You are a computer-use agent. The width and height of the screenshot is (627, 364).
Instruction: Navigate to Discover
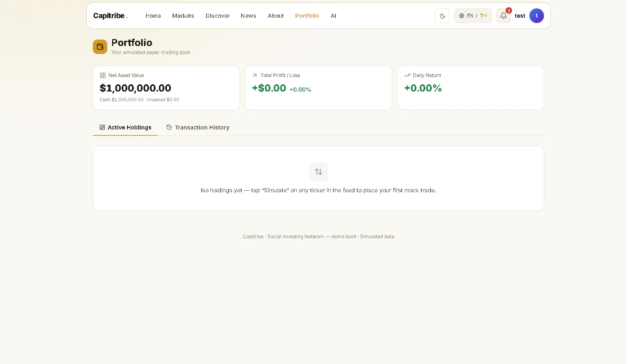218,16
